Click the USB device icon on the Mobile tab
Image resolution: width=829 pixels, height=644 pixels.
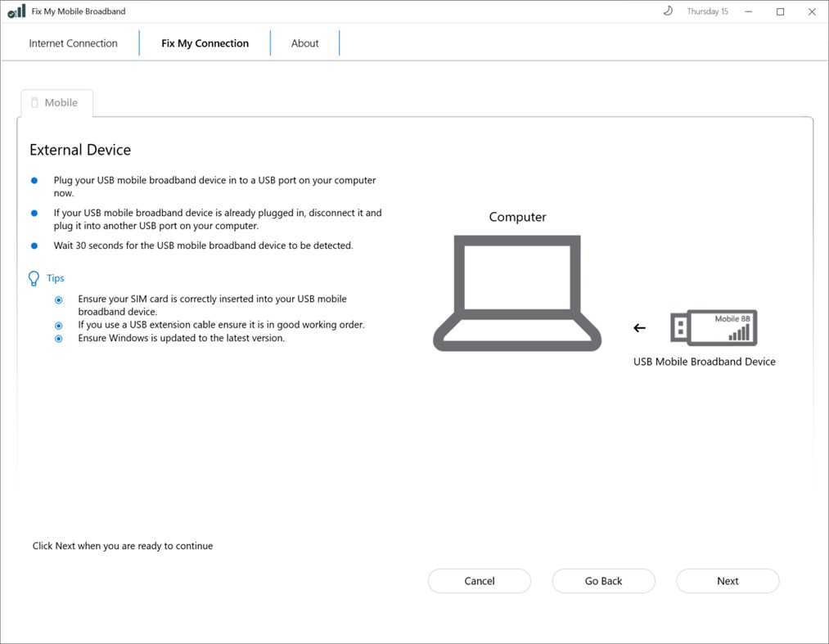(34, 101)
